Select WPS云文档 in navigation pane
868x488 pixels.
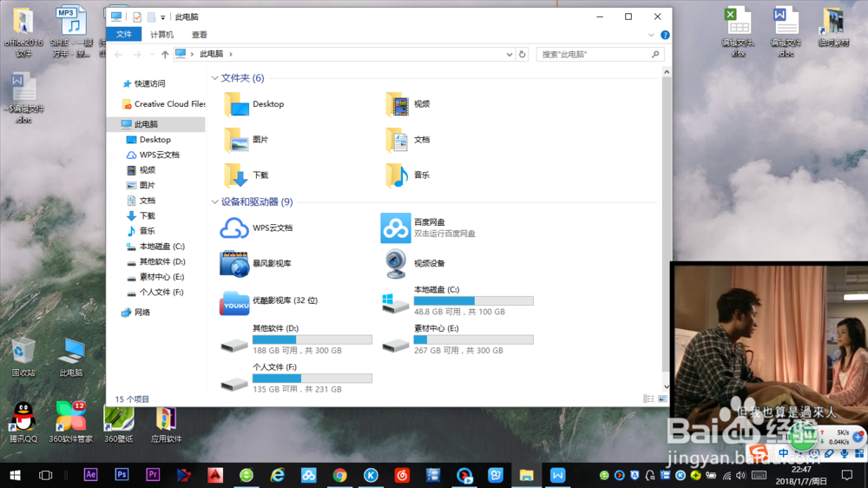(153, 155)
